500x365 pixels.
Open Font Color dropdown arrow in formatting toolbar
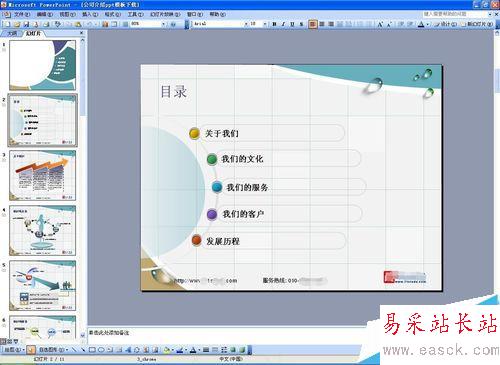pyautogui.click(x=428, y=24)
